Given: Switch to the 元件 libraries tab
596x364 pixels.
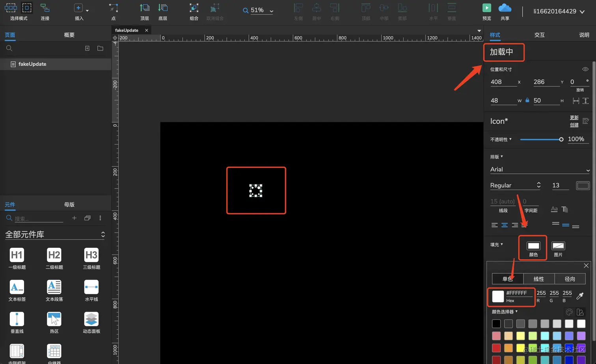Looking at the screenshot, I should (10, 204).
